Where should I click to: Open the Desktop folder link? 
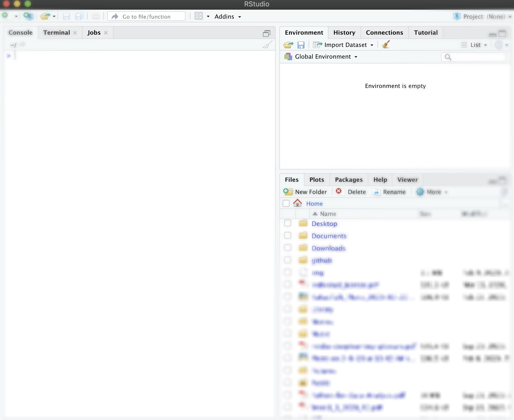pos(324,224)
